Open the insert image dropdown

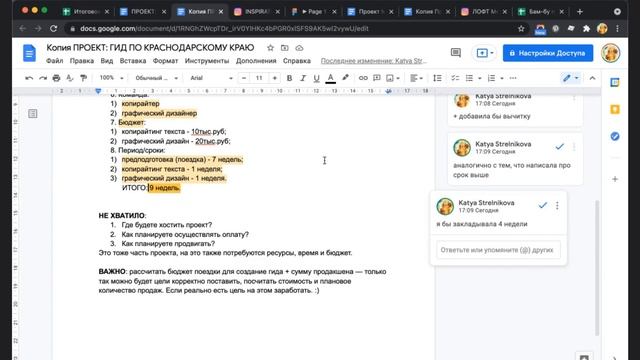tap(393, 78)
